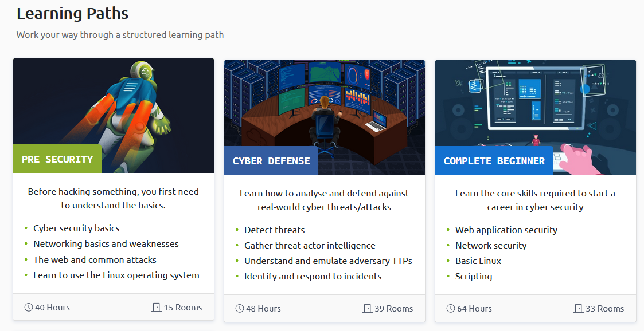Click the '33 Rooms' count text
The width and height of the screenshot is (644, 331).
[604, 309]
